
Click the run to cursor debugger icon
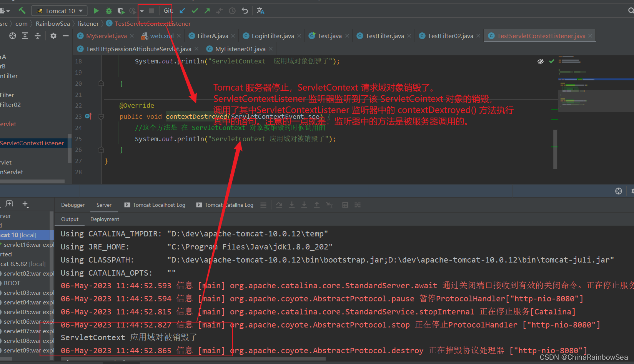(329, 205)
